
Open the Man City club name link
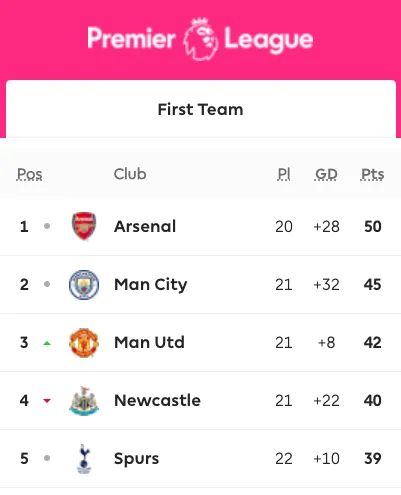tap(151, 285)
